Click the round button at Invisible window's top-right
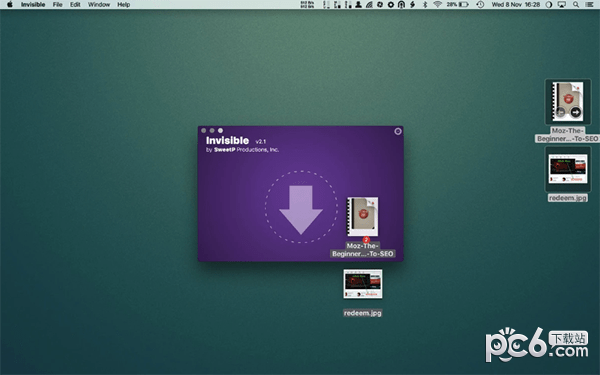The image size is (600, 375). [398, 131]
